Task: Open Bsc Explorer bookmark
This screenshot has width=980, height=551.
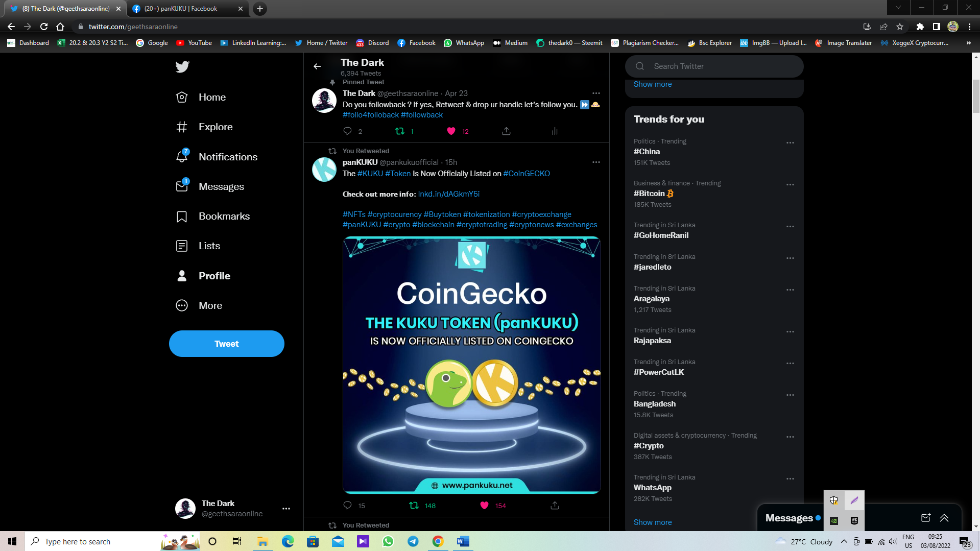Action: point(709,43)
